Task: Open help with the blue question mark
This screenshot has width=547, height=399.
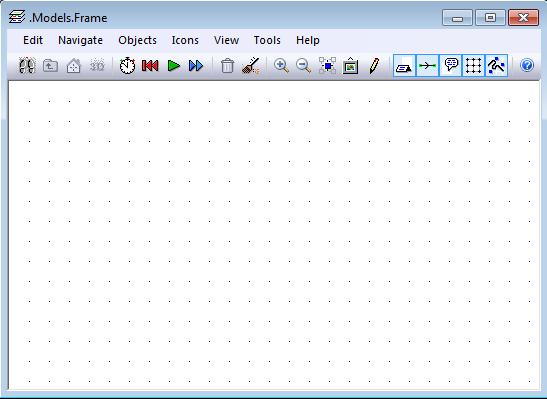Action: (527, 65)
